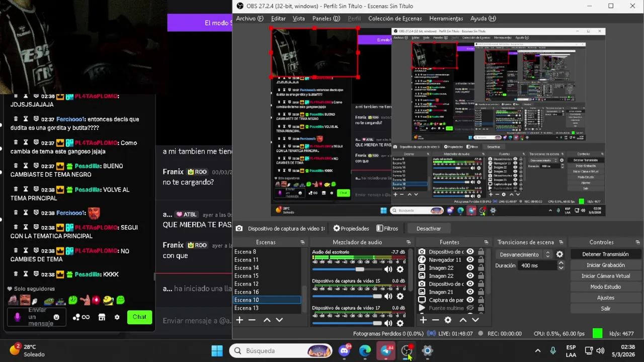Move selected source up in Fuentes
644x362 pixels.
[x=463, y=320]
